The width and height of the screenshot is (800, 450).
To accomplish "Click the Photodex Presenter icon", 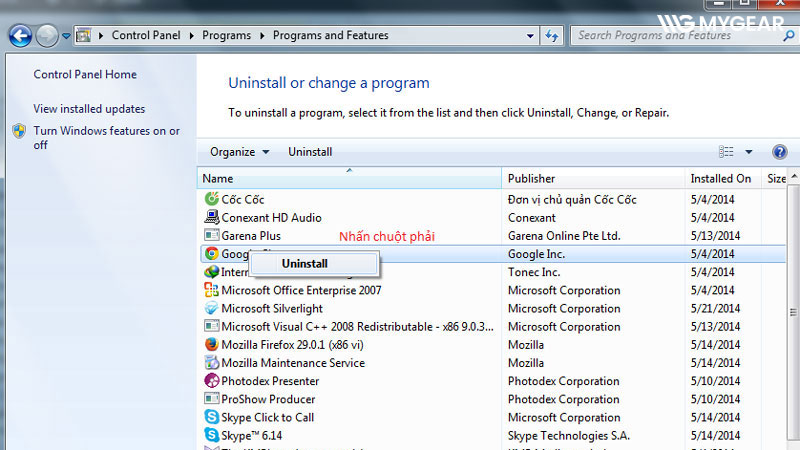I will pos(211,381).
